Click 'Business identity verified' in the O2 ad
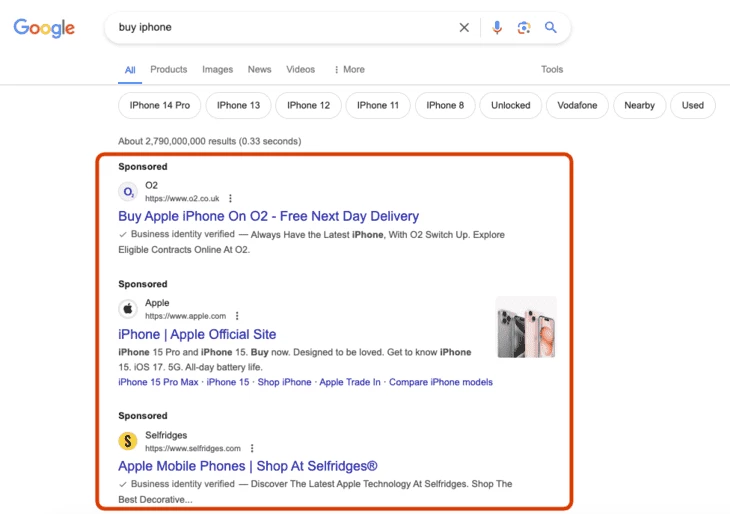 point(182,234)
